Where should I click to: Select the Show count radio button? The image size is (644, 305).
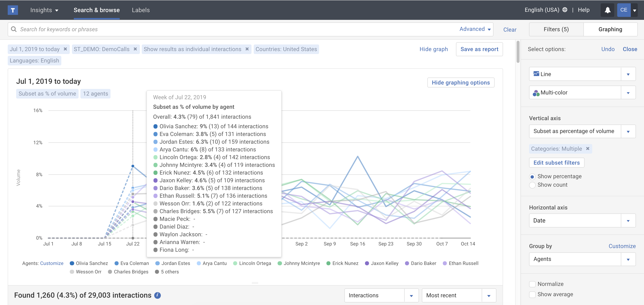click(532, 185)
